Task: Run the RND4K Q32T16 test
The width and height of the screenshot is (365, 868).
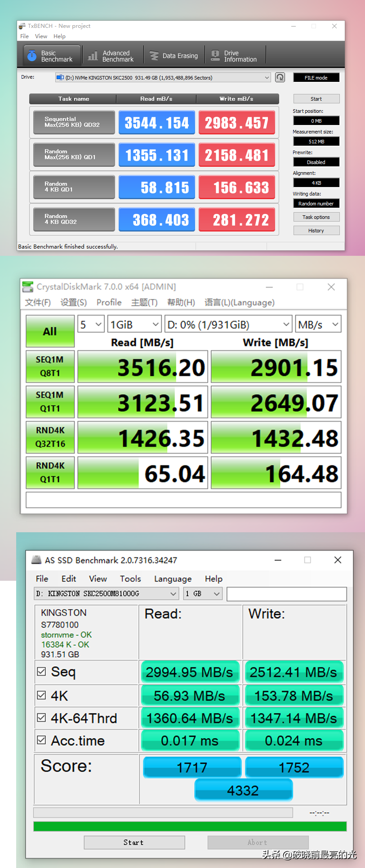Action: tap(50, 437)
